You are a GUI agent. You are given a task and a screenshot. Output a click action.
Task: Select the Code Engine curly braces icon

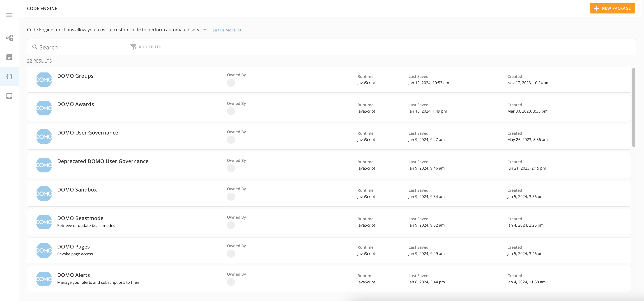(9, 77)
